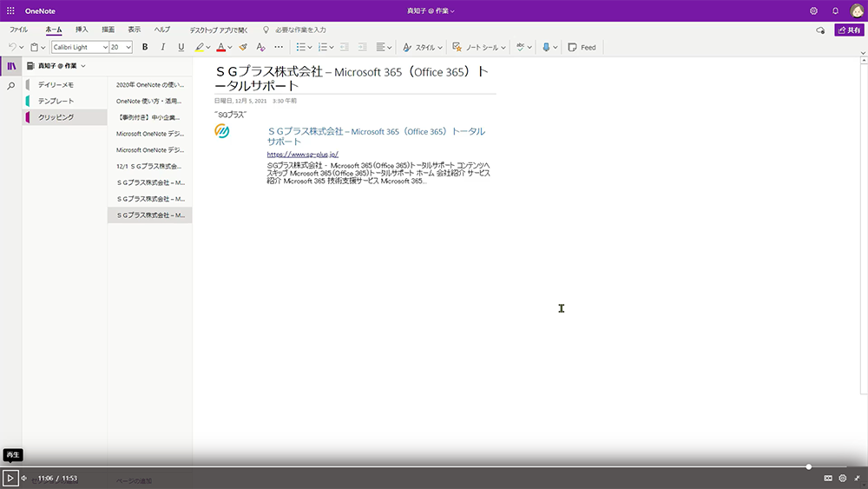Image resolution: width=868 pixels, height=489 pixels.
Task: Expand the highlight color dropdown arrow
Action: point(208,47)
